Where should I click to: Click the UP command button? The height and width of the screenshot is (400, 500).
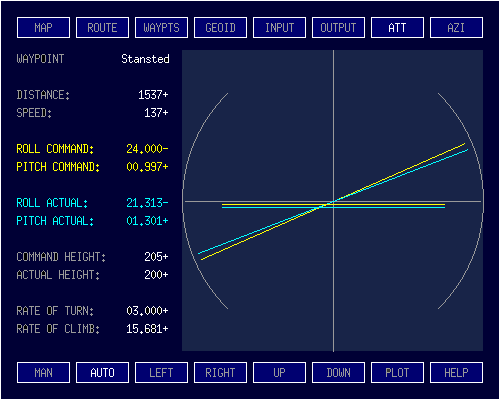pyautogui.click(x=279, y=372)
